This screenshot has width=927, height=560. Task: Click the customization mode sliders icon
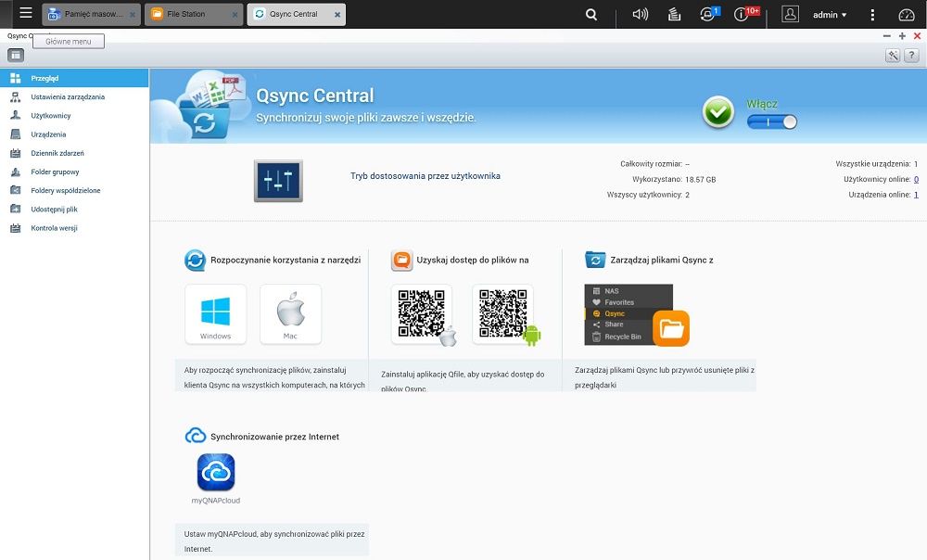pos(278,181)
